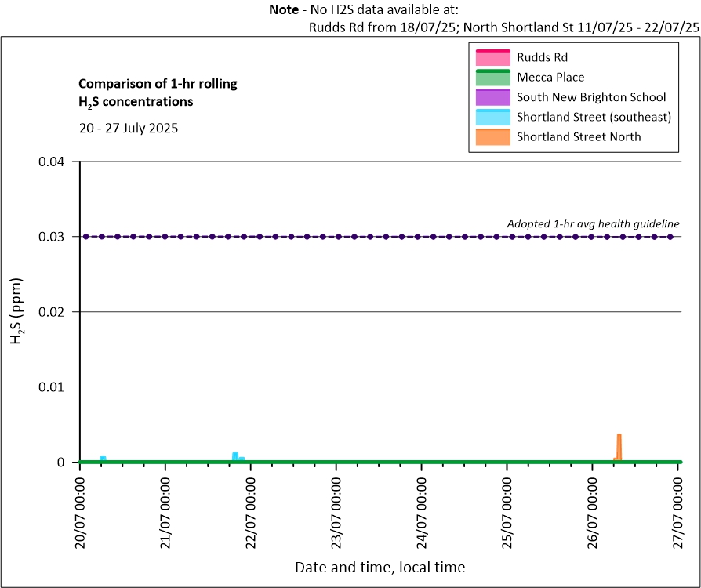Select the Shortland Street North orange swatch
Viewport: 701px width, 588px height.
point(492,136)
